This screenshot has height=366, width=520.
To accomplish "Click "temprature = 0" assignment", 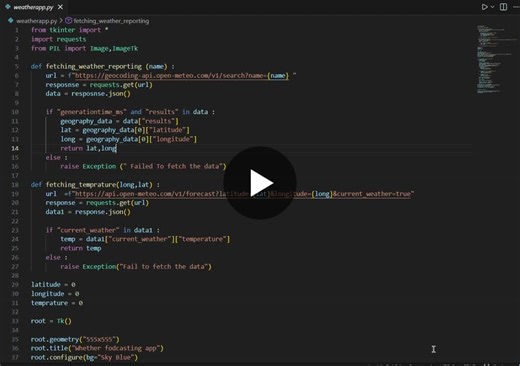I will point(57,303).
